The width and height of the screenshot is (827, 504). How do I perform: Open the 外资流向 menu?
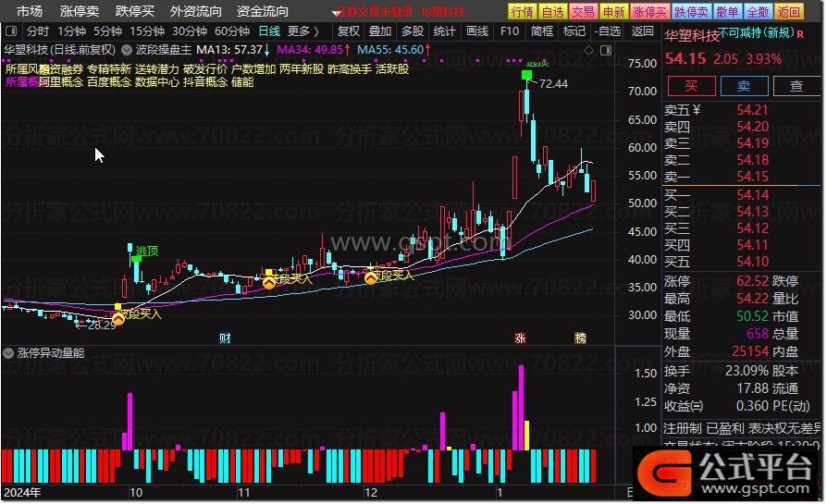(196, 11)
